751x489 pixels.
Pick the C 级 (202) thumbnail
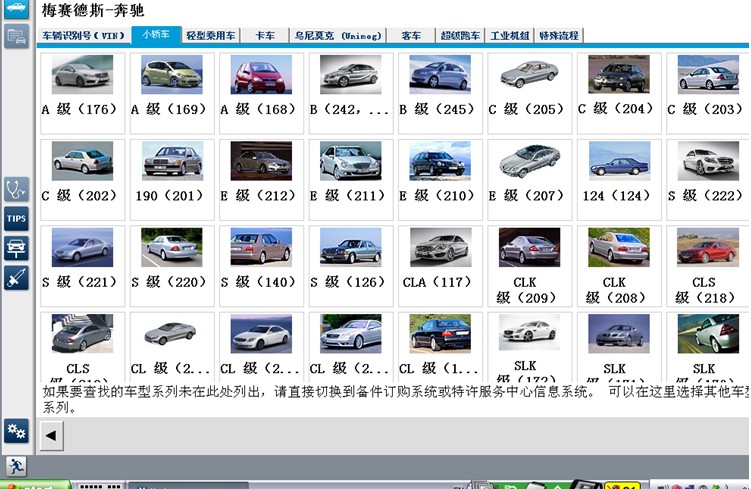pos(82,161)
